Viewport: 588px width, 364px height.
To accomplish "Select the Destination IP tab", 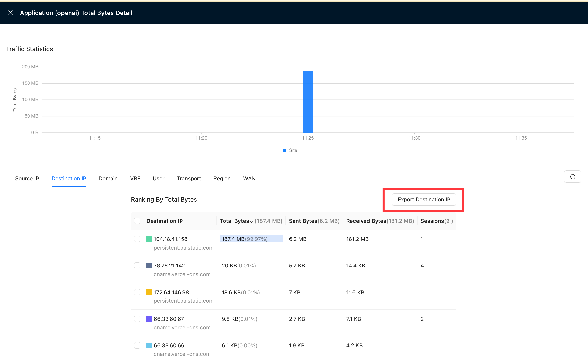I will pyautogui.click(x=69, y=178).
